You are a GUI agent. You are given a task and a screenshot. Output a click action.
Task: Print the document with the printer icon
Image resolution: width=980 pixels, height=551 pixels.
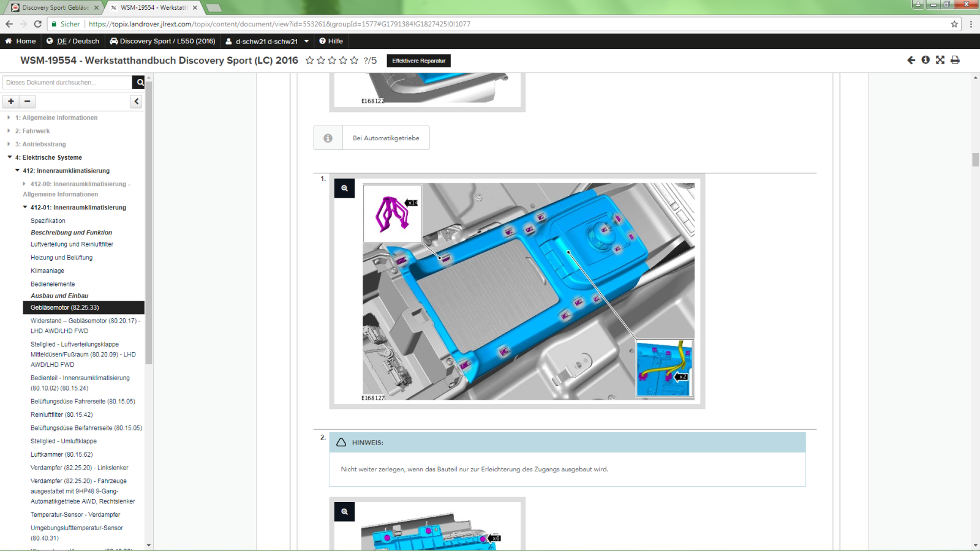click(x=955, y=60)
